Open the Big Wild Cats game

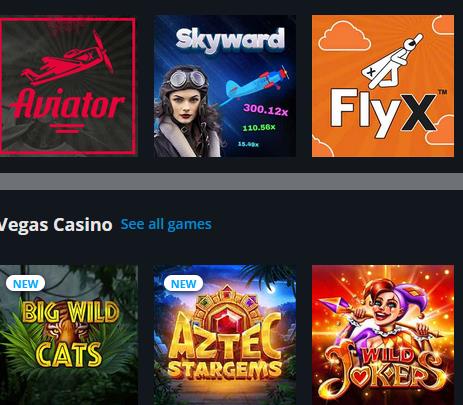click(x=69, y=335)
